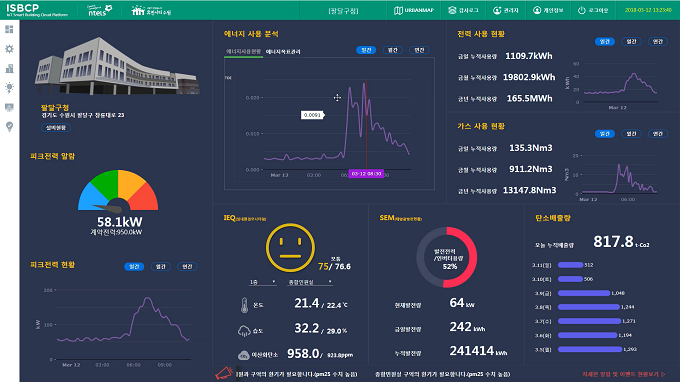Open the floor dropdown in IEQ panel
The image size is (680, 382).
click(262, 282)
